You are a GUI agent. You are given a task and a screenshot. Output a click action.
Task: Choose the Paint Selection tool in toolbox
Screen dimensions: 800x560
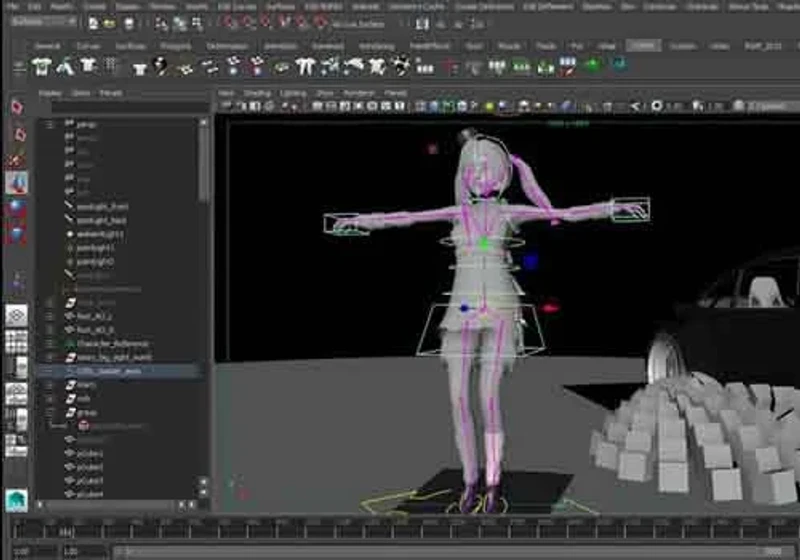pos(16,160)
